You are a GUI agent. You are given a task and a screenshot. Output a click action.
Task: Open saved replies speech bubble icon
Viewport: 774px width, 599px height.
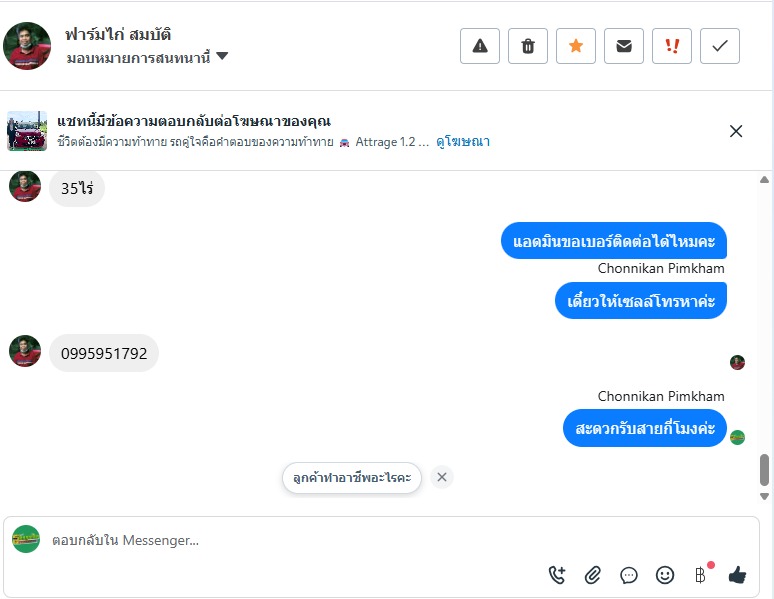629,575
